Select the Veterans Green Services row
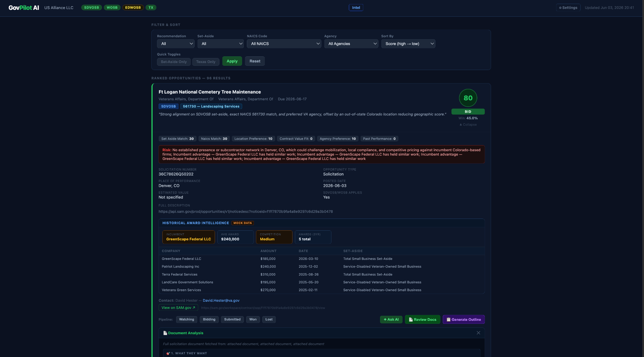The image size is (644, 357). pyautogui.click(x=322, y=290)
